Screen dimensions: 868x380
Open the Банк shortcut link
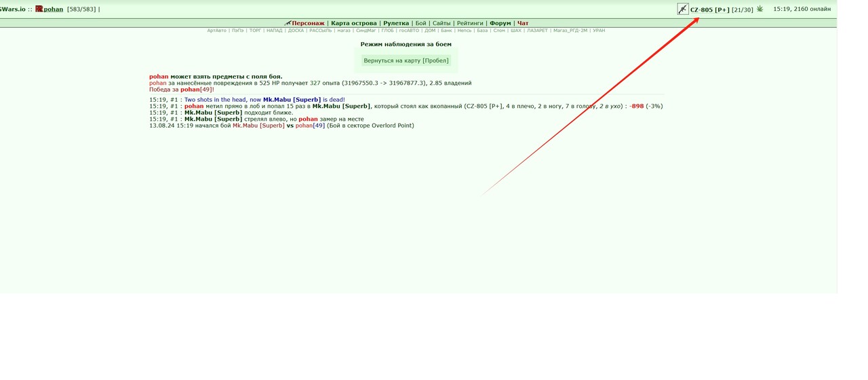pos(446,31)
